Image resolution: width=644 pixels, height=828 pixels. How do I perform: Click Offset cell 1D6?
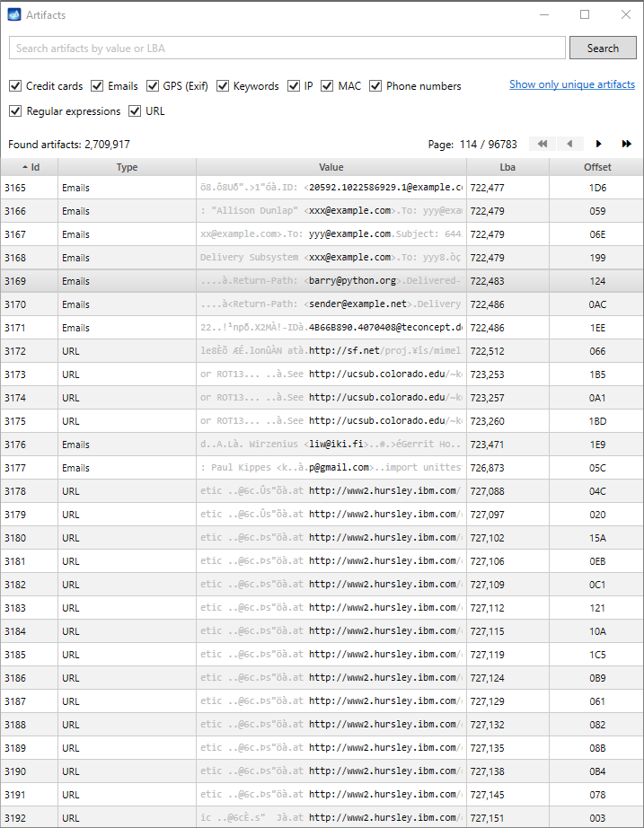tap(596, 188)
